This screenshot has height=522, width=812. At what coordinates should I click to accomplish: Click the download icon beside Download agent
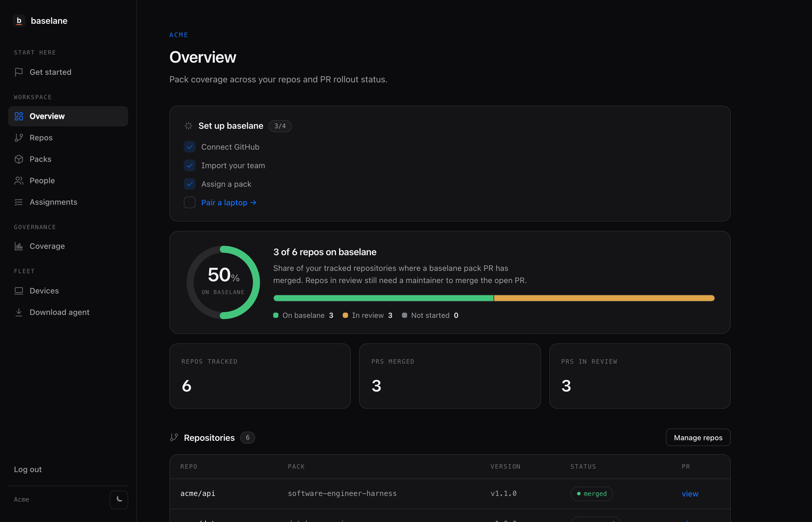coord(19,312)
